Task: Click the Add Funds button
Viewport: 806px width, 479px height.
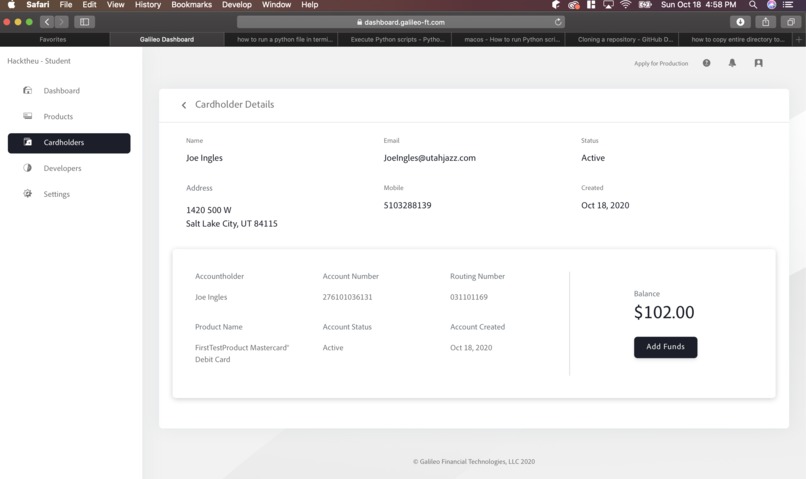Action: pos(665,347)
